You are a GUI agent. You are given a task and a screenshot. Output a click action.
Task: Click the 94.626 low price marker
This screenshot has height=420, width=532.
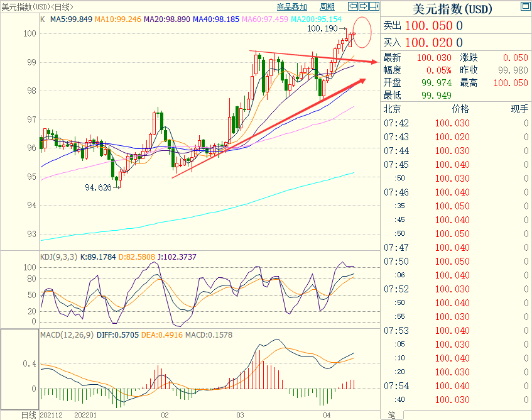pos(99,187)
